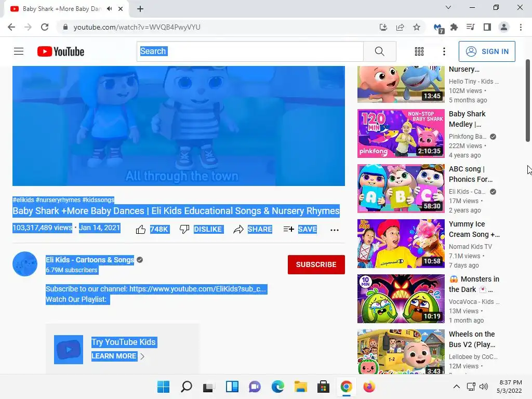Open the 13:45 Hello Tiny video thumbnail
This screenshot has height=399, width=532.
[401, 84]
